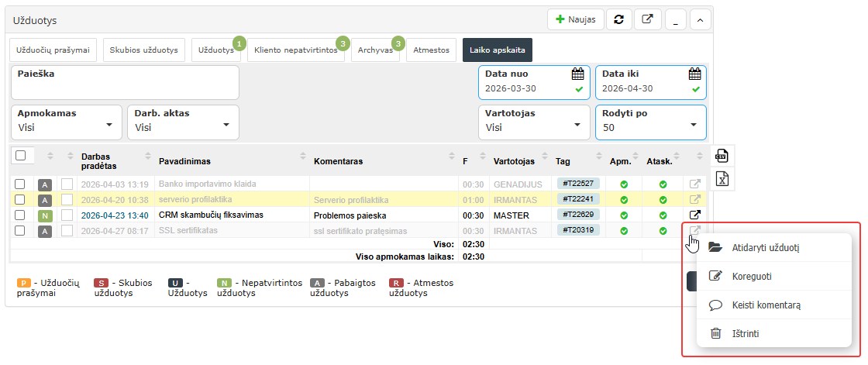The image size is (868, 365).
Task: Click A status badge in Banko importavimo row
Action: (45, 184)
